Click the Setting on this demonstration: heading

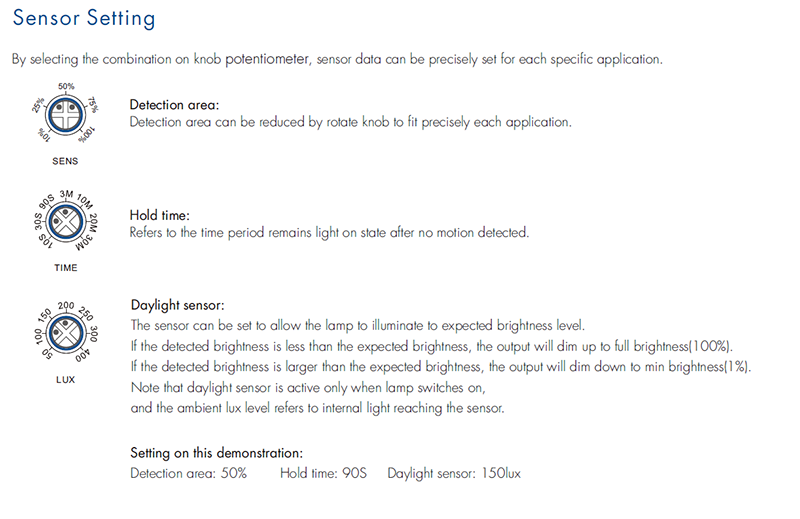(x=216, y=453)
